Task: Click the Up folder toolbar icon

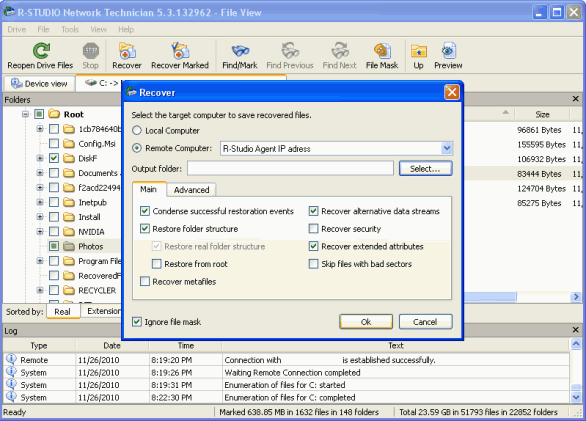Action: click(419, 50)
